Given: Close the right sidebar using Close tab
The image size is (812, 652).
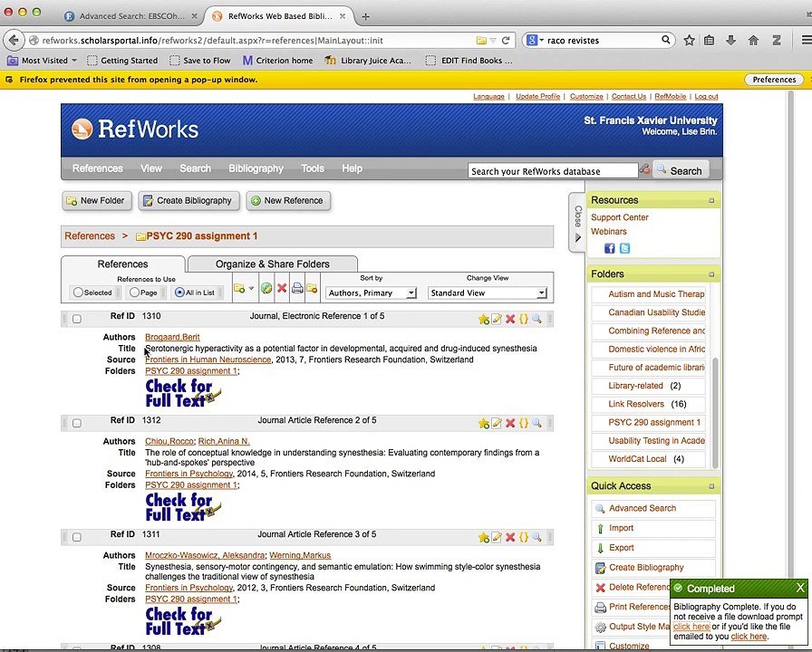Looking at the screenshot, I should 577,223.
